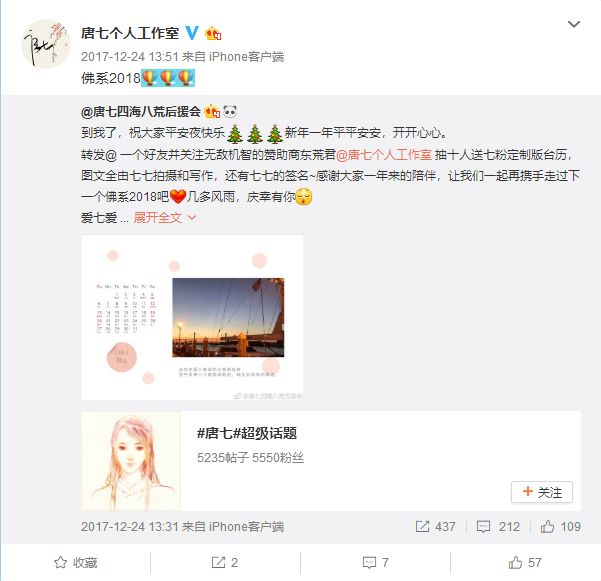Open the 唐七个人工作室 profile name link

130,33
